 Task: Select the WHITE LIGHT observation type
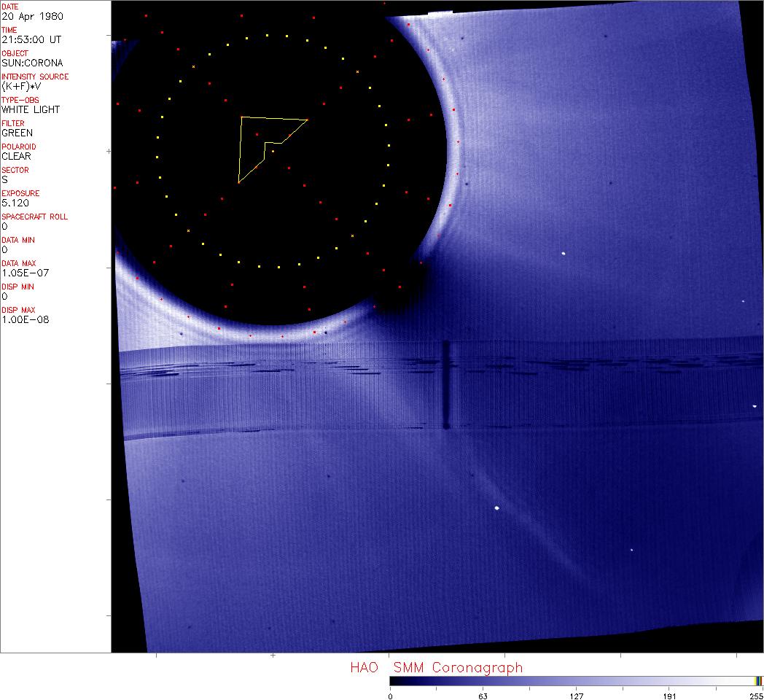point(31,109)
